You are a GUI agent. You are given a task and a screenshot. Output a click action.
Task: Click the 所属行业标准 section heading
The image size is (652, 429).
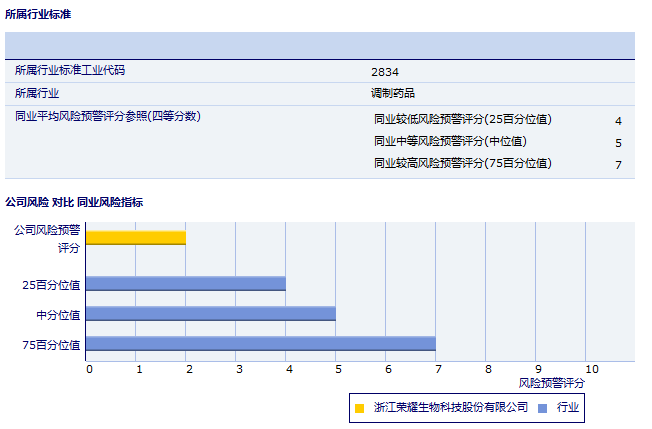click(x=38, y=14)
